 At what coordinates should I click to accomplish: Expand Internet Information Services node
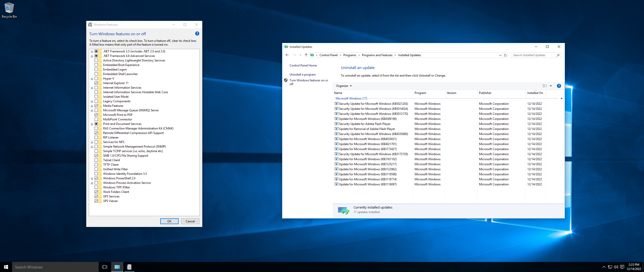point(92,88)
